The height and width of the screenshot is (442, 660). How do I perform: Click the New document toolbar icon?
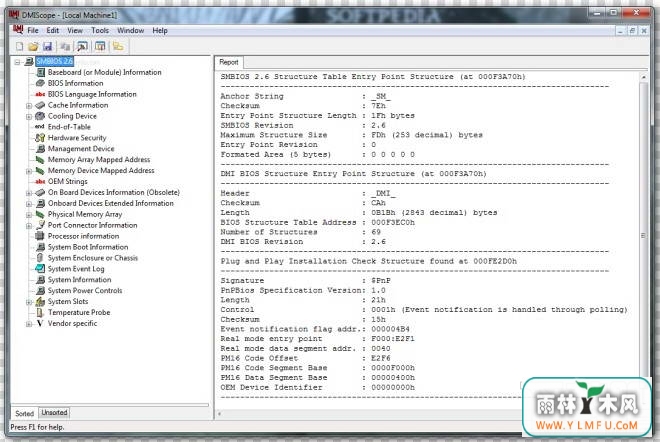(x=20, y=46)
